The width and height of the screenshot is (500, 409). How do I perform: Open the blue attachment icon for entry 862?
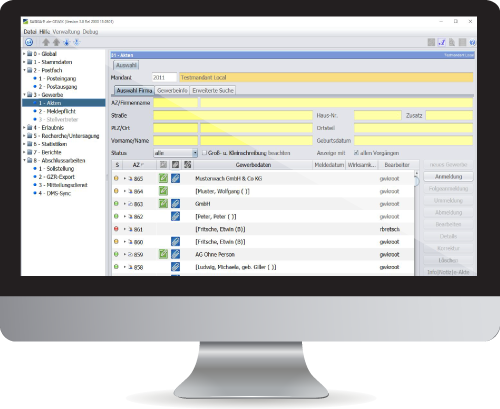coord(175,216)
